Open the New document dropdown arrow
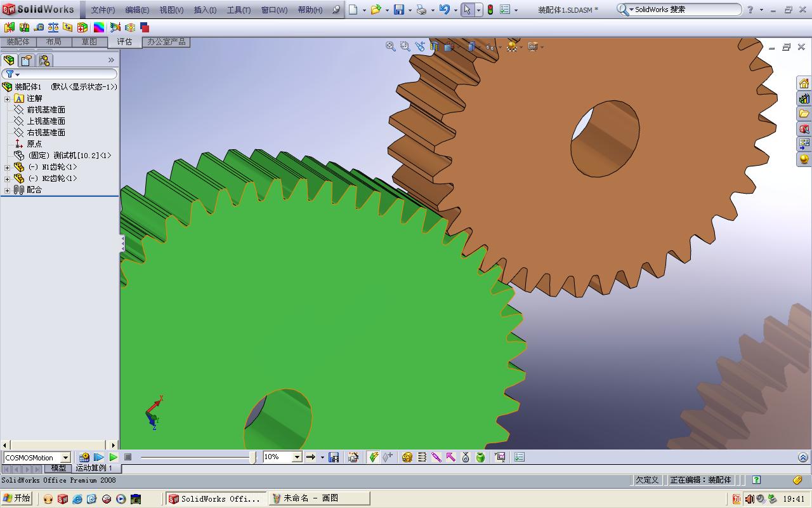Viewport: 812px width, 508px height. point(364,10)
